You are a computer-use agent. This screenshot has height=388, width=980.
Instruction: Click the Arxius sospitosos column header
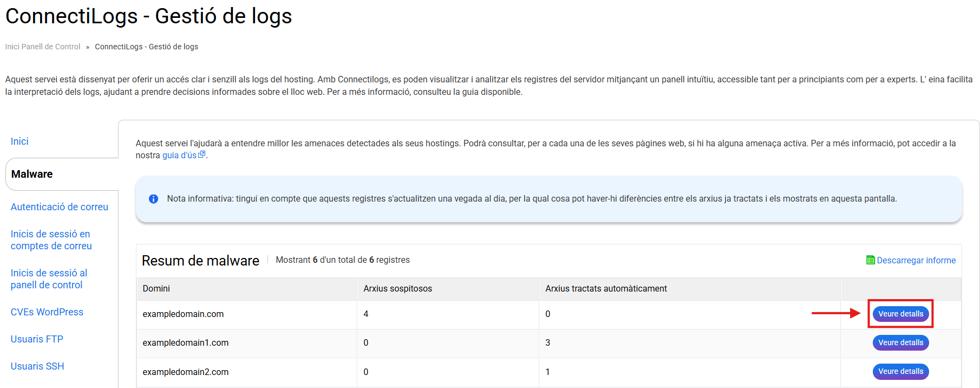click(x=397, y=289)
